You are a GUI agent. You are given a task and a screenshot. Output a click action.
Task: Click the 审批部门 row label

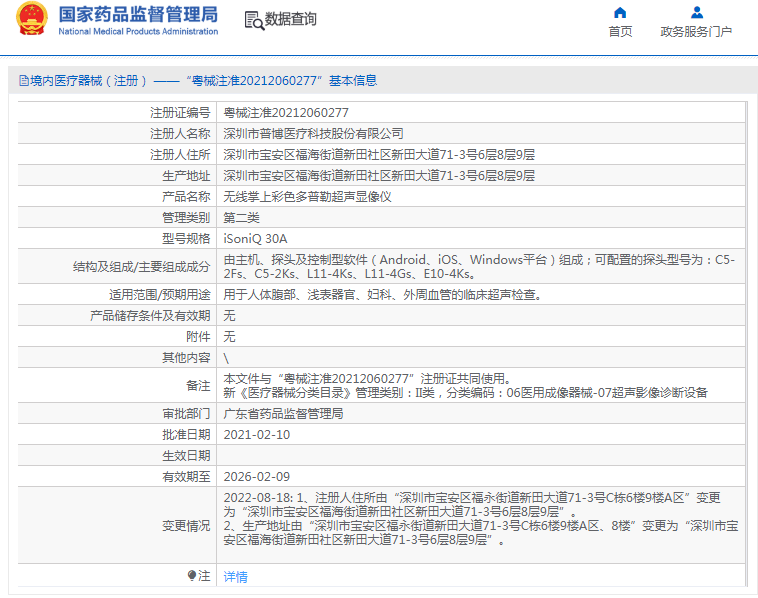coord(186,413)
